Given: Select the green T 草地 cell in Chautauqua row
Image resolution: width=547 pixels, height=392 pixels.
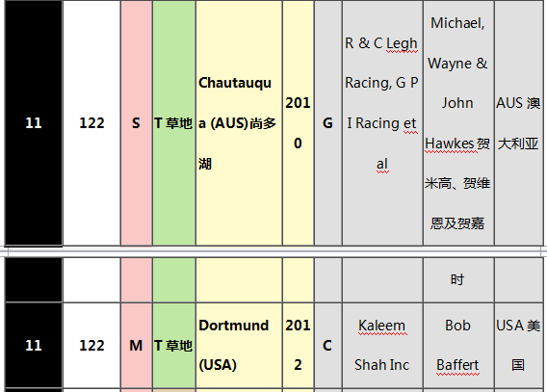Looking at the screenshot, I should pyautogui.click(x=173, y=122).
